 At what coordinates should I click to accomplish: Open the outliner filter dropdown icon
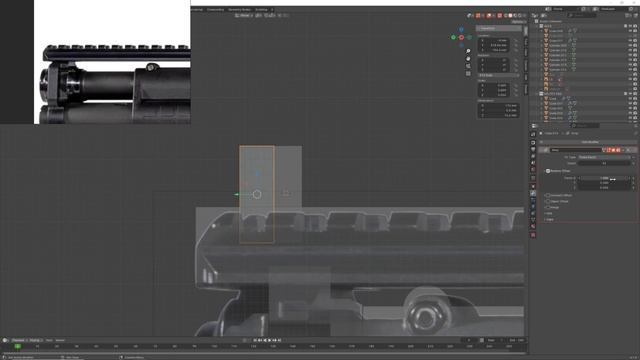coord(629,16)
